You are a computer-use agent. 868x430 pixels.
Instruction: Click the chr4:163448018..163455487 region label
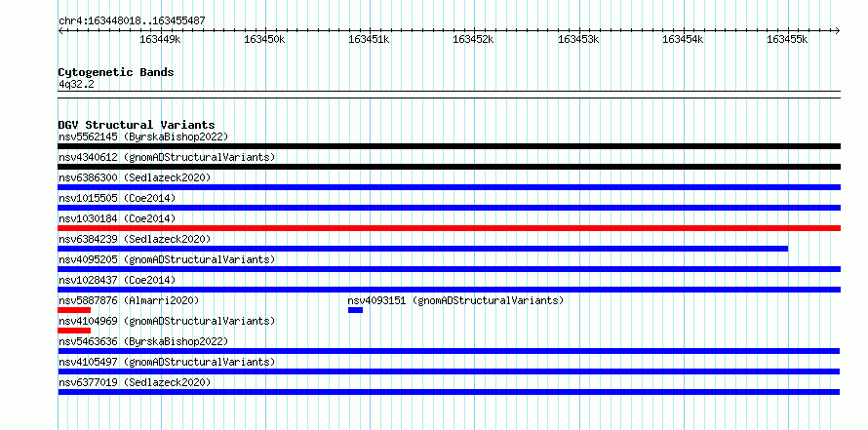[x=132, y=20]
